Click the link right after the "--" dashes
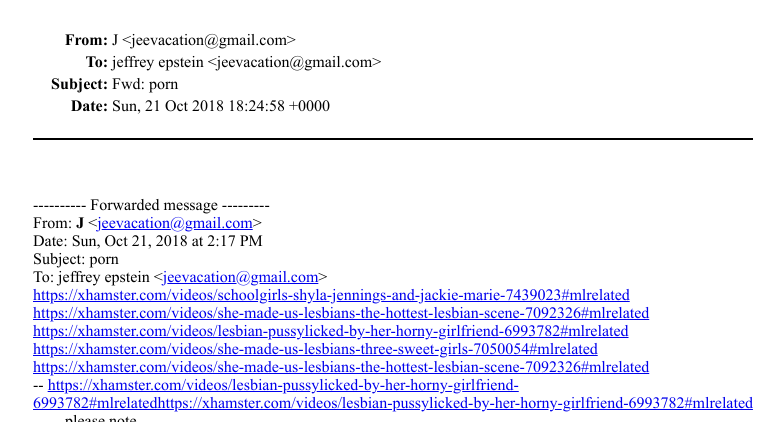 point(283,385)
